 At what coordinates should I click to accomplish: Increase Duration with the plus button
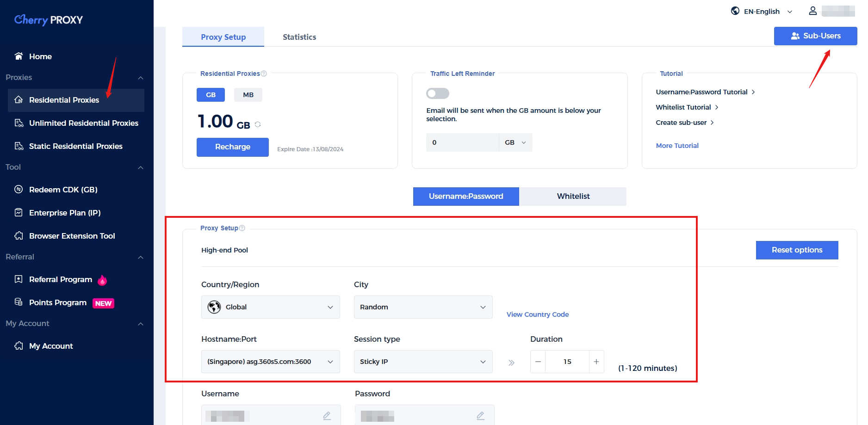click(596, 362)
